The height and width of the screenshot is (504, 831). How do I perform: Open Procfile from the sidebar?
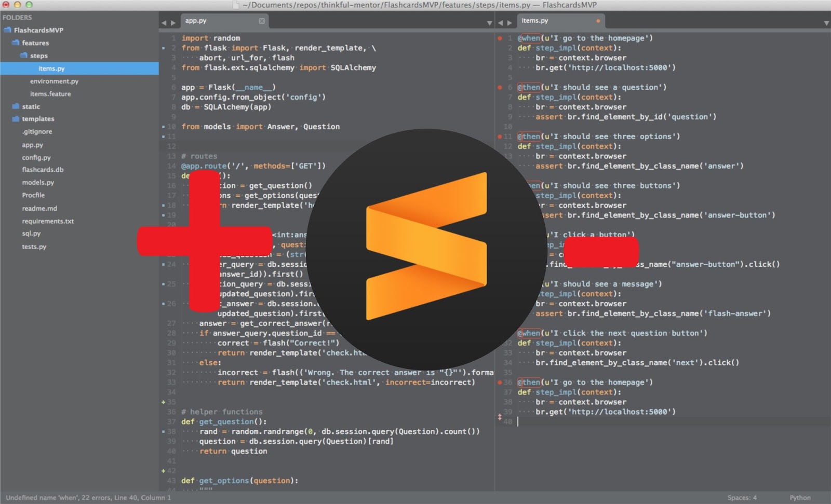point(33,195)
